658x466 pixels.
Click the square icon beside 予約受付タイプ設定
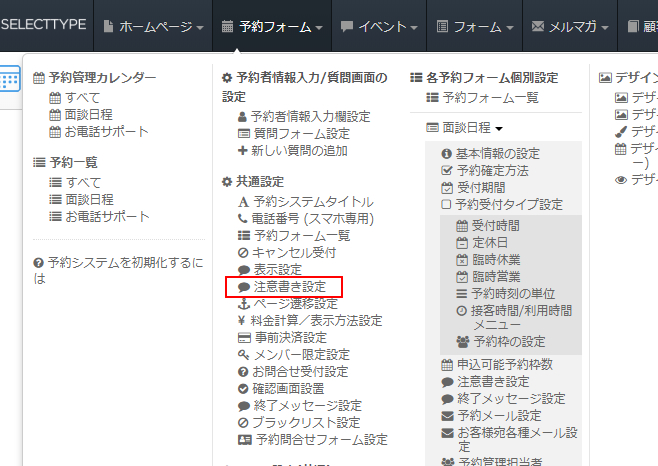click(447, 204)
